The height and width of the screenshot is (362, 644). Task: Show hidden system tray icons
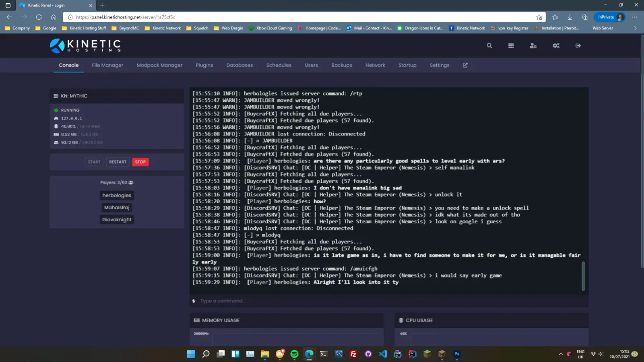(x=561, y=354)
